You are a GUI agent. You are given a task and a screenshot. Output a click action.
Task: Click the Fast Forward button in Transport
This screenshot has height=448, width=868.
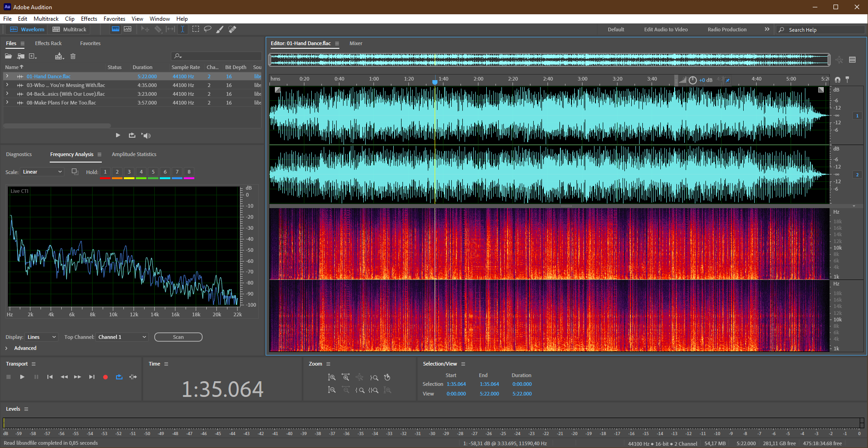[x=77, y=377]
